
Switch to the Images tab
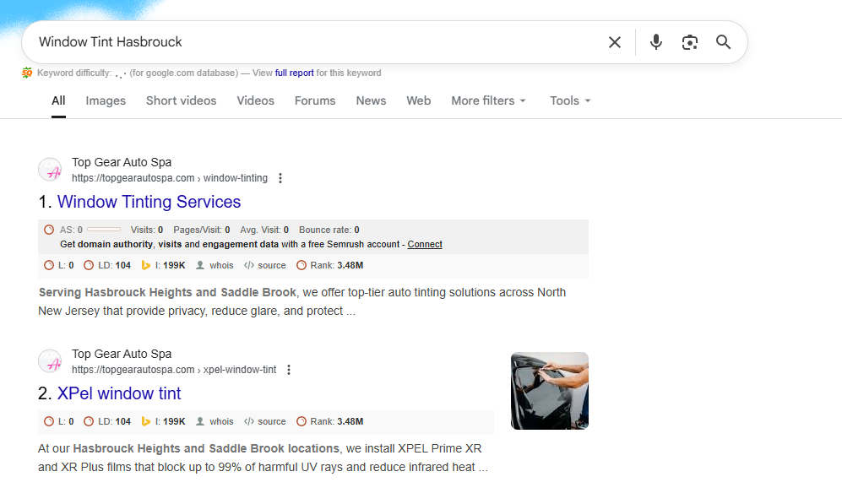point(106,100)
